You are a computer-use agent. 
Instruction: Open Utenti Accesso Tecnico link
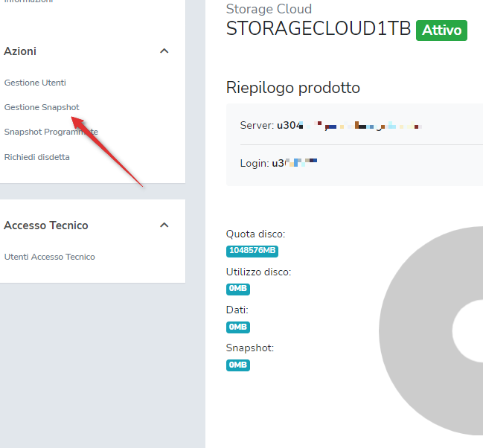click(50, 257)
